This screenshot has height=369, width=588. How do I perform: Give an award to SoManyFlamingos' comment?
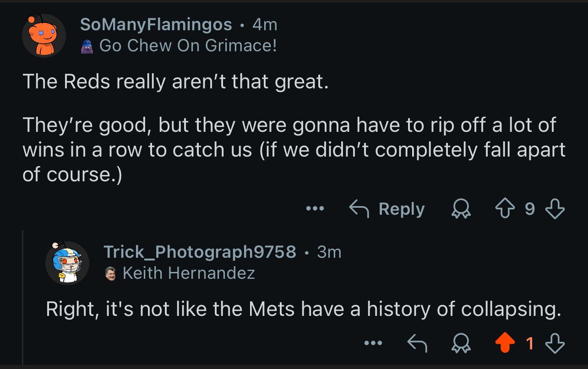(461, 209)
